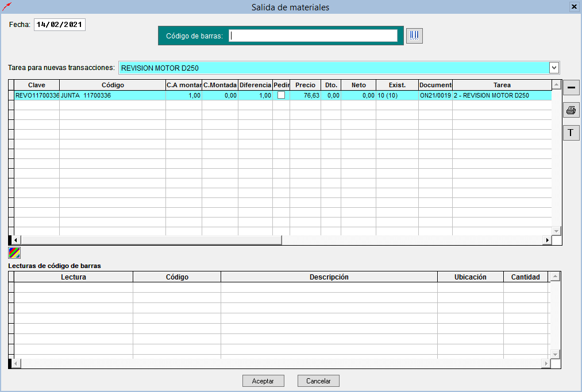Click the minus remove-row button
The image size is (582, 392).
pyautogui.click(x=571, y=87)
